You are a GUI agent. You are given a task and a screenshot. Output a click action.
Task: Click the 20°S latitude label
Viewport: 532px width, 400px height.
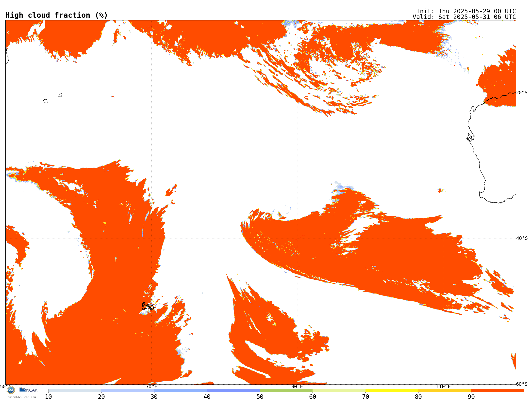522,93
